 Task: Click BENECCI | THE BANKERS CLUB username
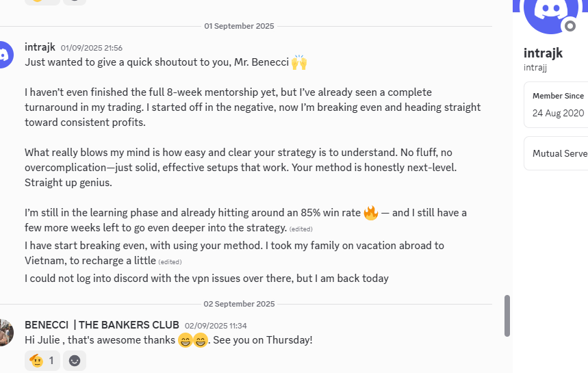pos(102,325)
